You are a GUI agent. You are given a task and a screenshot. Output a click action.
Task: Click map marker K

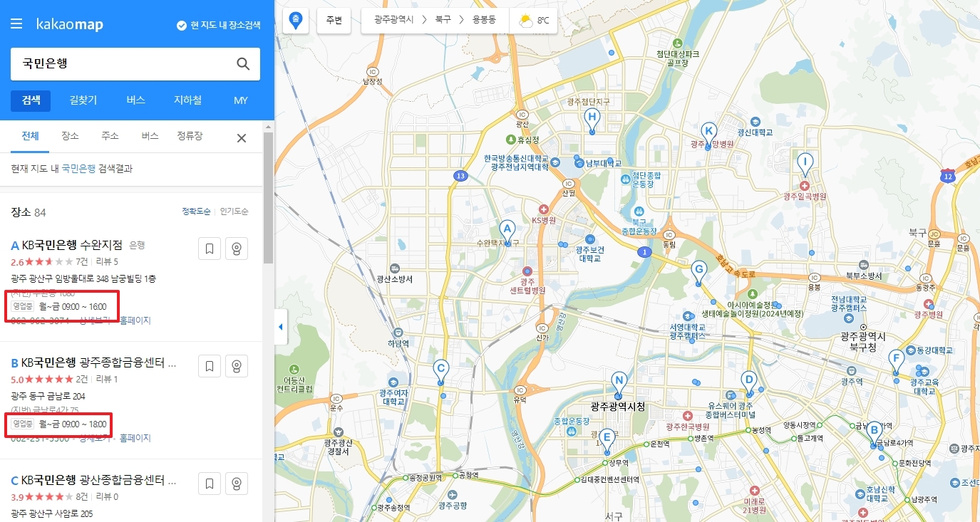[x=708, y=133]
